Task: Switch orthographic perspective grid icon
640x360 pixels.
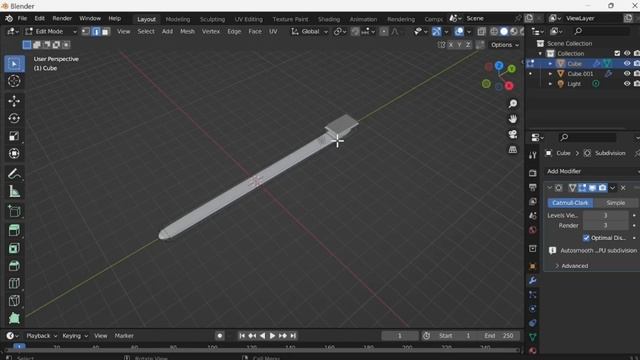Action: [513, 150]
